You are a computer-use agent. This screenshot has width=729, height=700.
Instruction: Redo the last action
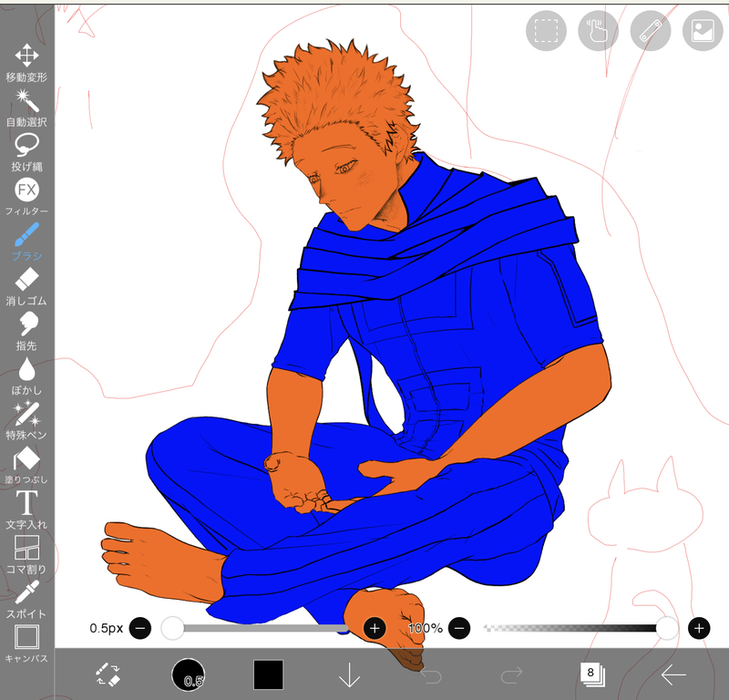(x=511, y=674)
